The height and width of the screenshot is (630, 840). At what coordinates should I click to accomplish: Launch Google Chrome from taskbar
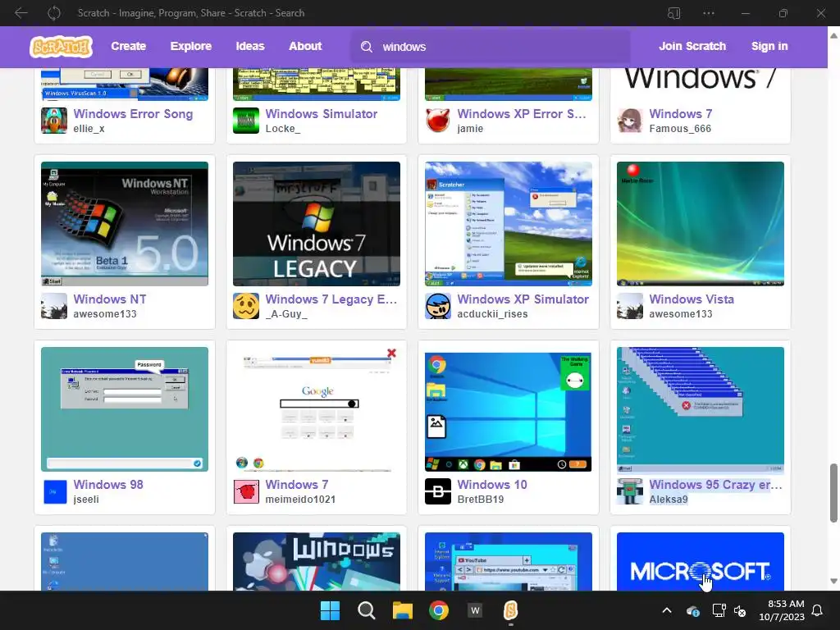click(x=439, y=610)
